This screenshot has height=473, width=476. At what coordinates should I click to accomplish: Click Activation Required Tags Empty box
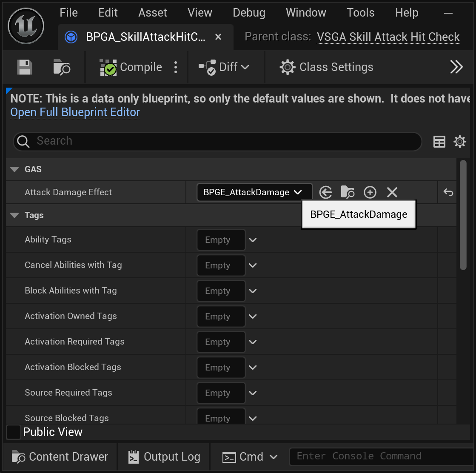click(221, 342)
